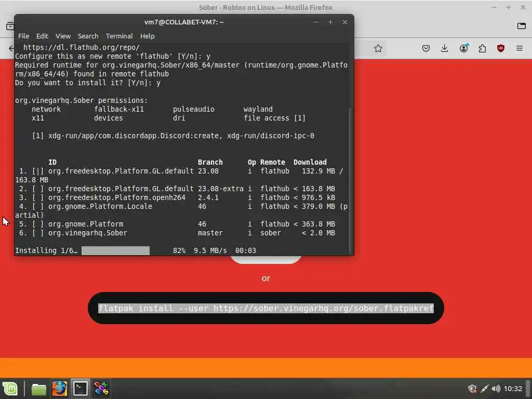
Task: Open the colorful app icon in taskbar
Action: [101, 389]
